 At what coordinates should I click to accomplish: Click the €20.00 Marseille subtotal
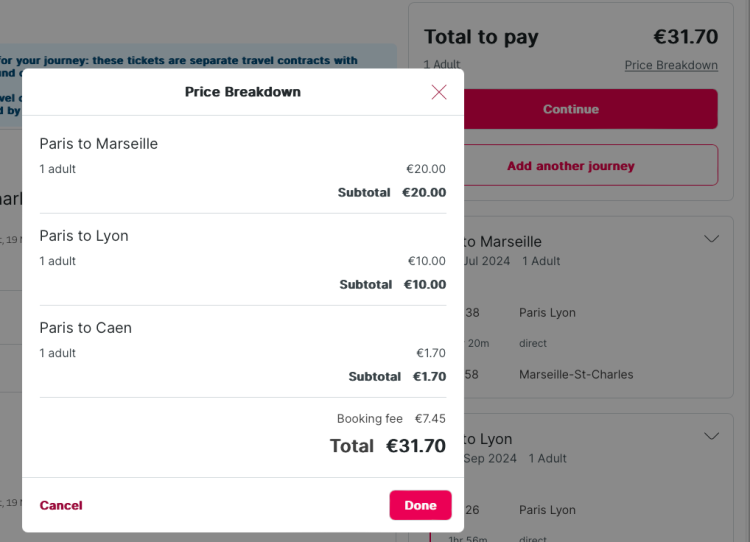[x=424, y=192]
